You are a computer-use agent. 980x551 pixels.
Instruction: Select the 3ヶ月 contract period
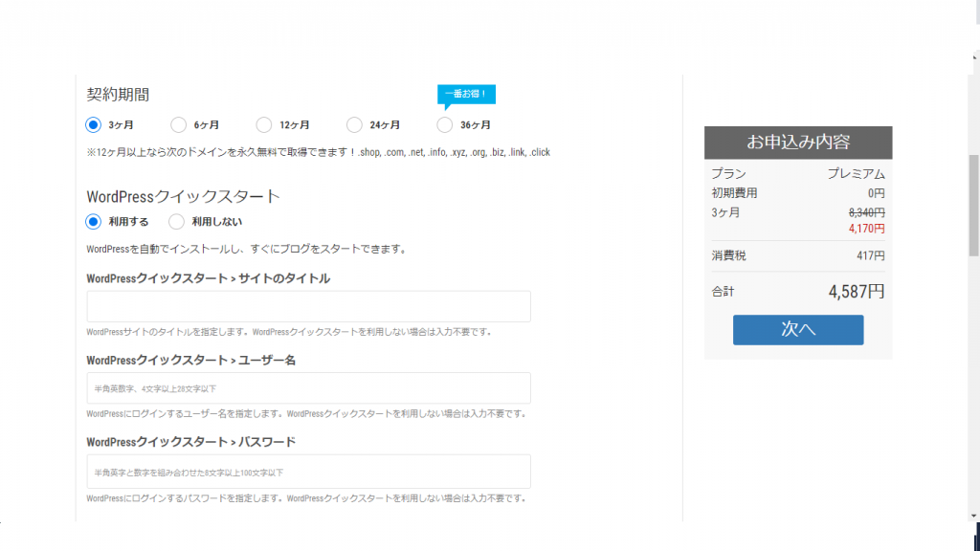coord(93,125)
